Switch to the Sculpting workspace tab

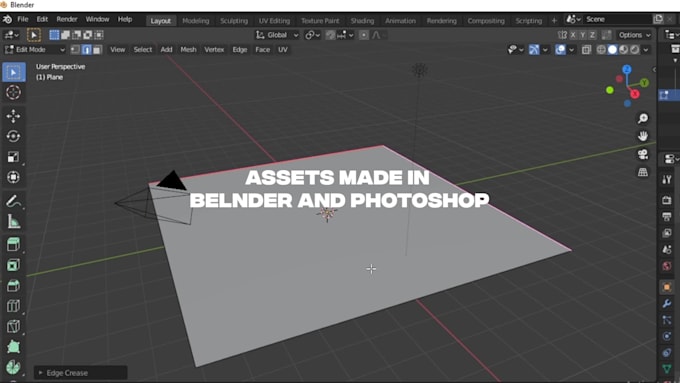[234, 21]
